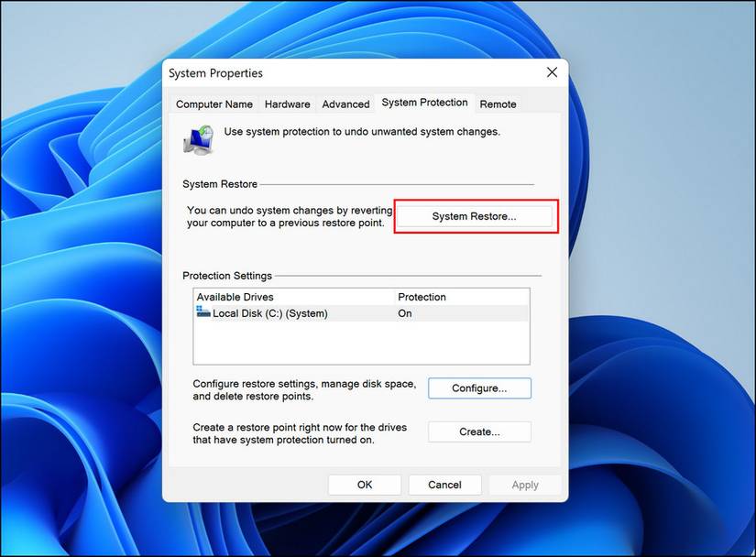Create a new restore point via Create button
The height and width of the screenshot is (557, 756).
479,431
